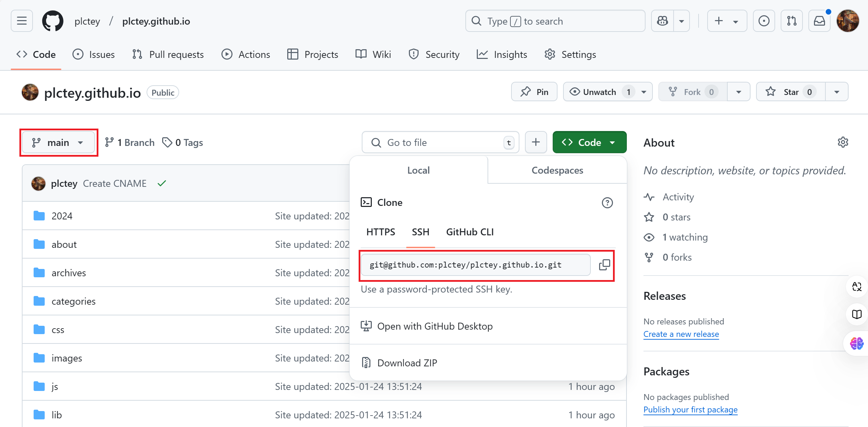Click Download ZIP option
The height and width of the screenshot is (427, 868).
407,363
